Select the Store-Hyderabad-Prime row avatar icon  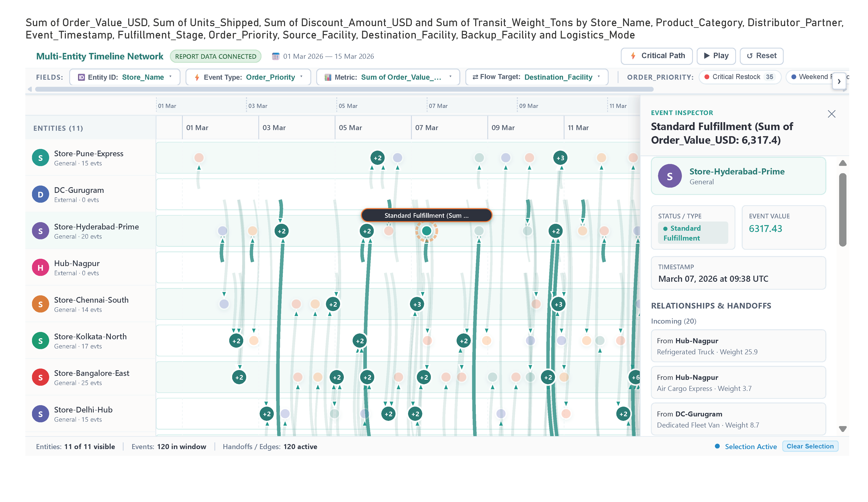(x=40, y=231)
